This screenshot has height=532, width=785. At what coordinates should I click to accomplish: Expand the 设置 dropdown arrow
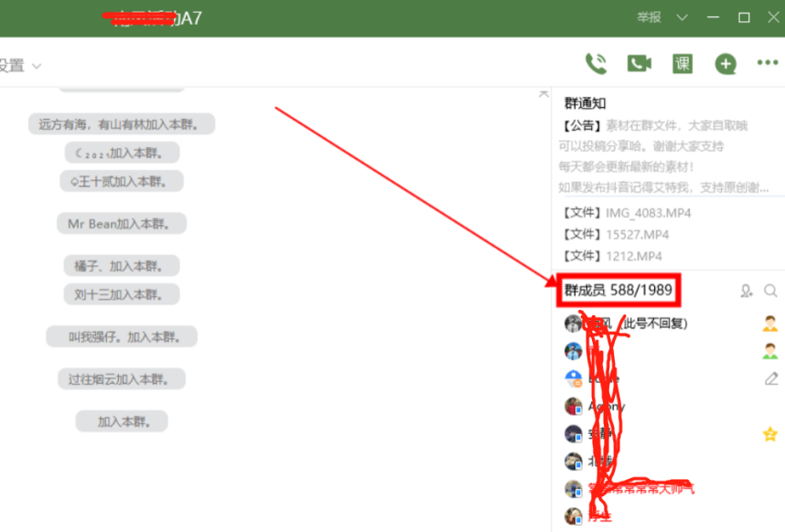(x=37, y=66)
